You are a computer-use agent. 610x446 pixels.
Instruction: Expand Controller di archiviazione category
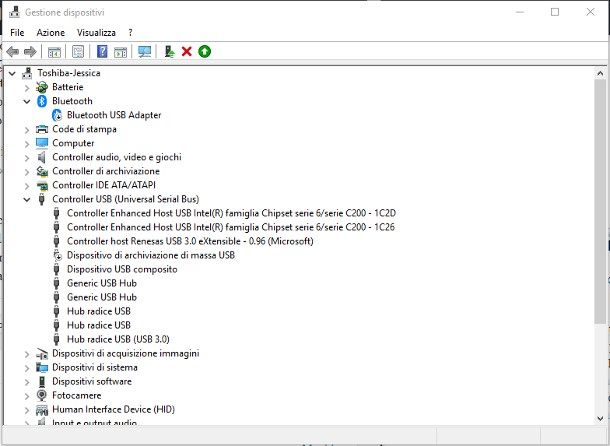(26, 172)
